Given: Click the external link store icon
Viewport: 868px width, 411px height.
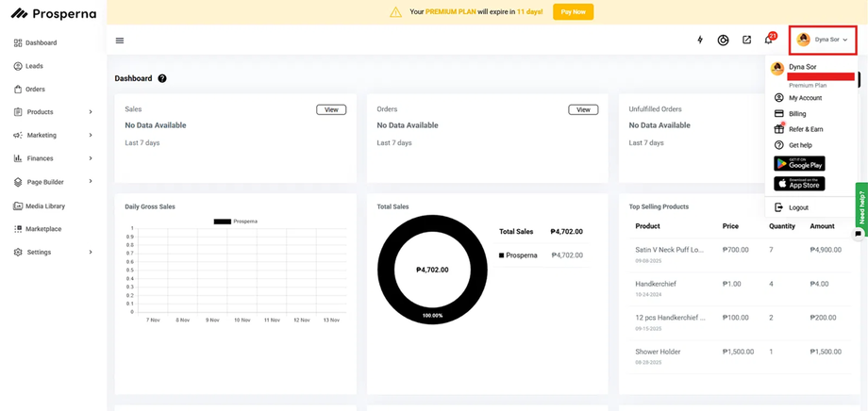Looking at the screenshot, I should (x=746, y=41).
